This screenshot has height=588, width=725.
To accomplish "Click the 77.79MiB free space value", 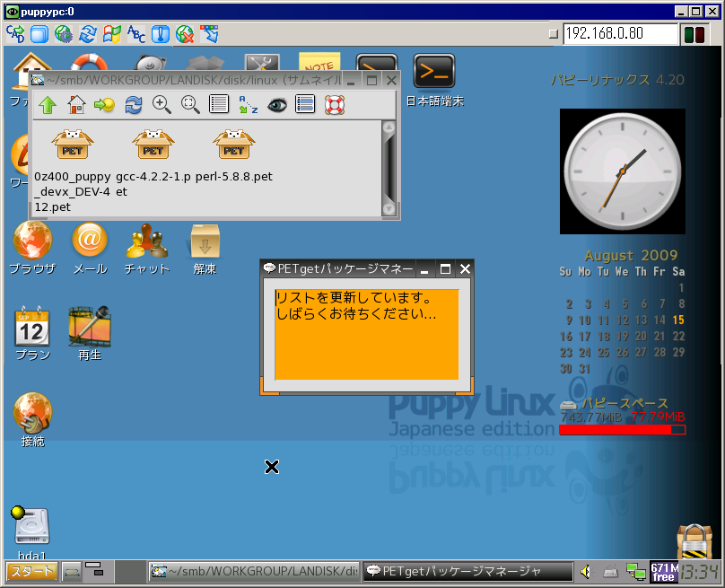I will 658,417.
